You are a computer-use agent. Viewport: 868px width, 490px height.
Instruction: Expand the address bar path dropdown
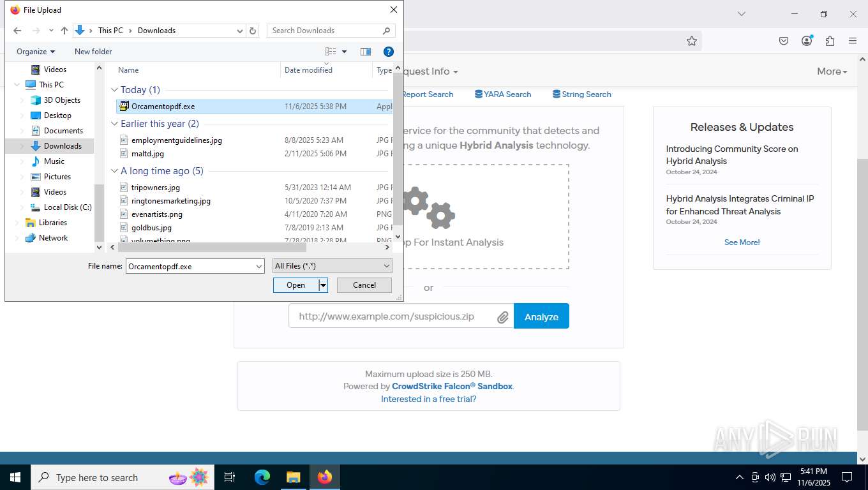[x=240, y=31]
